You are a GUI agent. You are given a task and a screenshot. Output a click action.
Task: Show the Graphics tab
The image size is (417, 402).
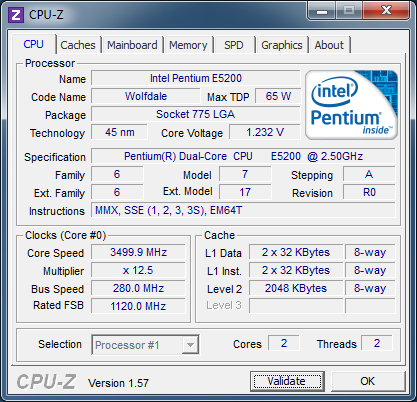[x=282, y=45]
